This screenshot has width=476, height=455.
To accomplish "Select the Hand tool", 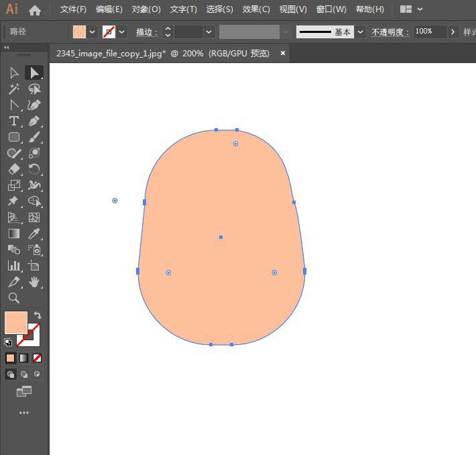I will point(34,282).
